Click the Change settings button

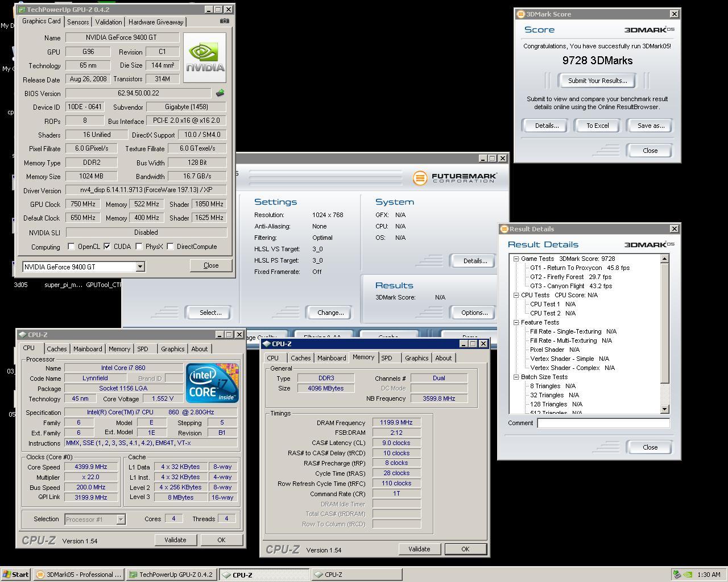(x=330, y=313)
